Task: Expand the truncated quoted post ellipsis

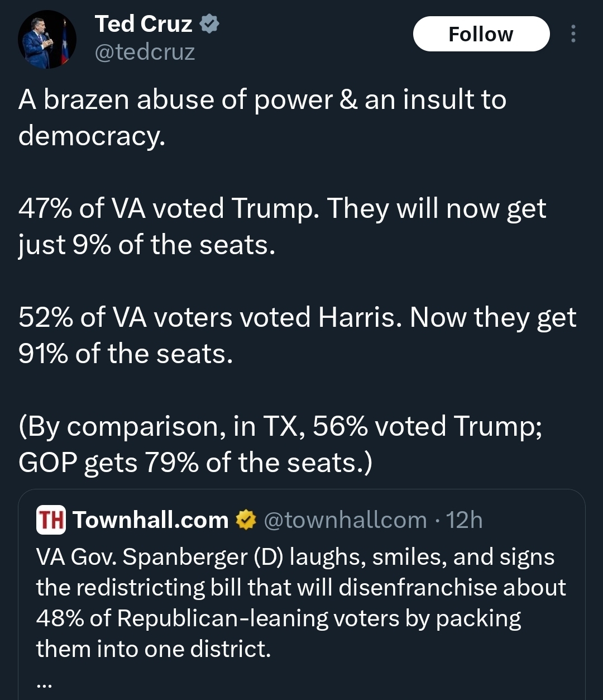Action: 44,683
